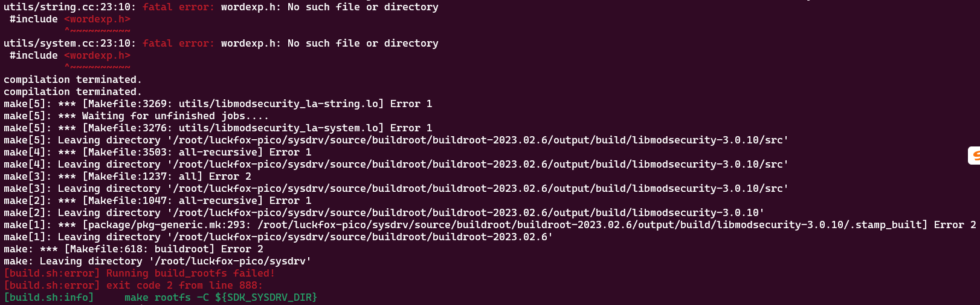Click the utils/string.cc fatal error line

tap(221, 7)
